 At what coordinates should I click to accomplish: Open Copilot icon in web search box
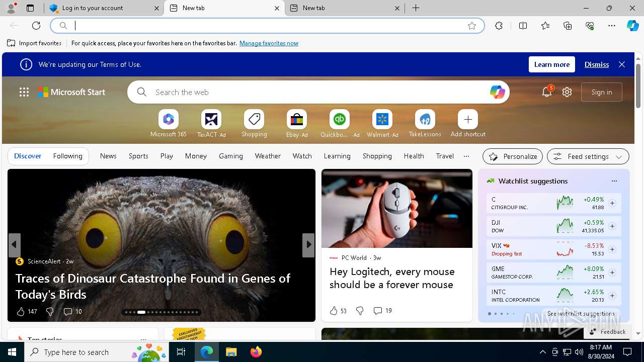point(497,92)
